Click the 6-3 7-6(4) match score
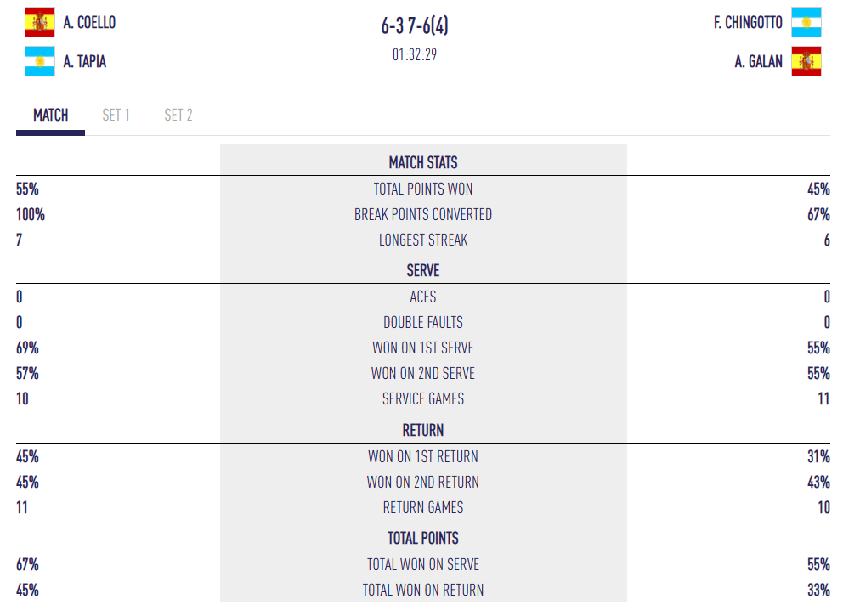The height and width of the screenshot is (616, 843). (x=415, y=26)
